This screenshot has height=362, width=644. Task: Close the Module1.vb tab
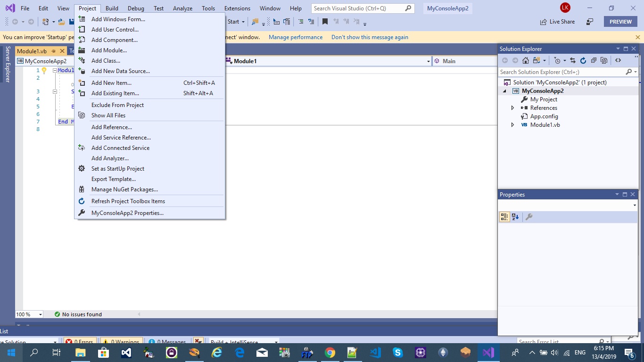(62, 51)
